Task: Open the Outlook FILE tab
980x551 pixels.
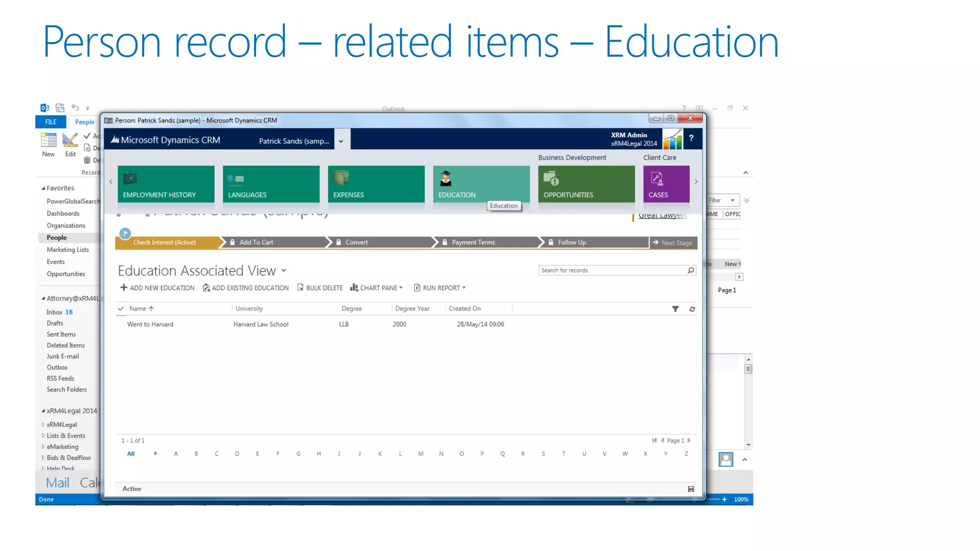Action: (x=51, y=122)
